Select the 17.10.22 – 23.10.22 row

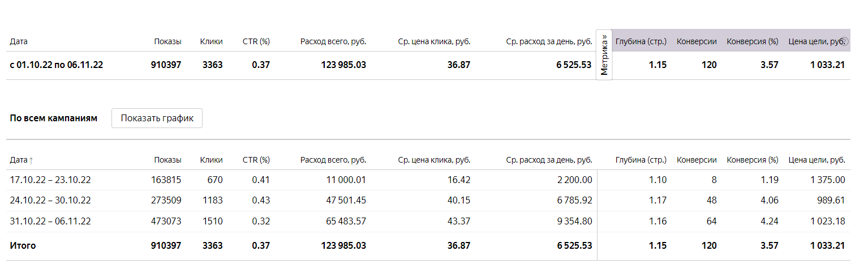tap(50, 180)
